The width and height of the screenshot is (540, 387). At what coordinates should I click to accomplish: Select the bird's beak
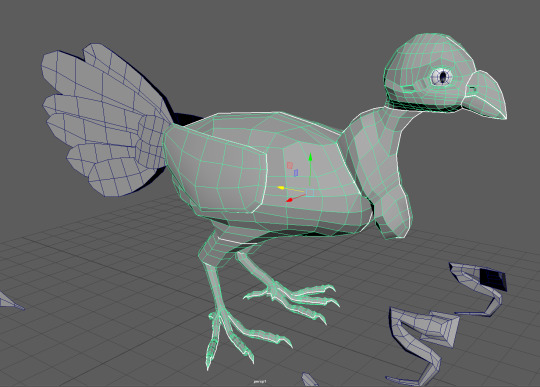(x=486, y=95)
